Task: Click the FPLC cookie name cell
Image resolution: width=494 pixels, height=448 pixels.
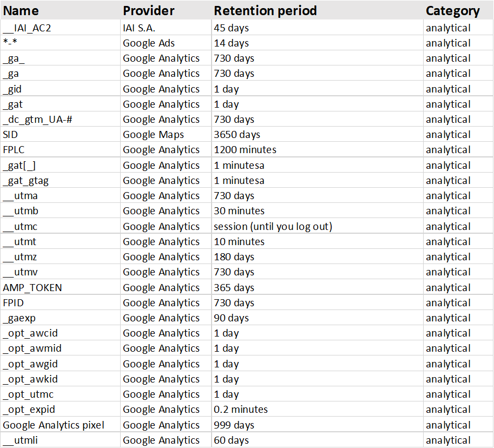Action: point(13,150)
